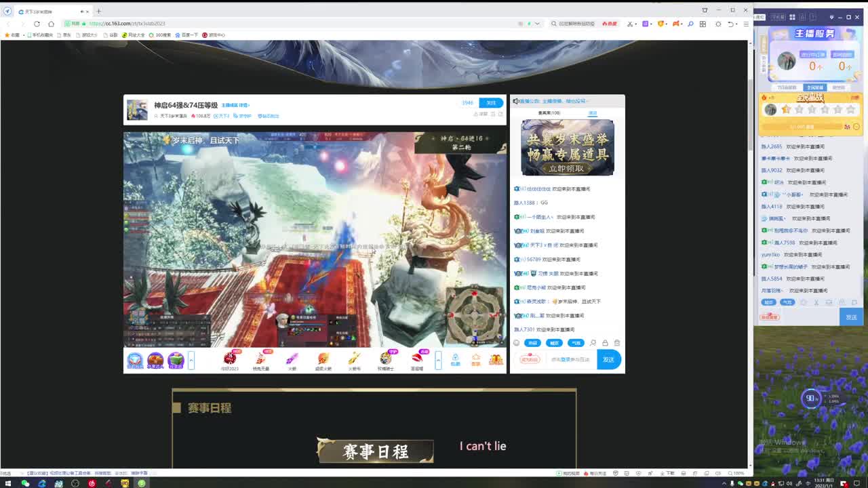This screenshot has height=488, width=868.
Task: Click the web chat input field
Action: click(x=571, y=359)
